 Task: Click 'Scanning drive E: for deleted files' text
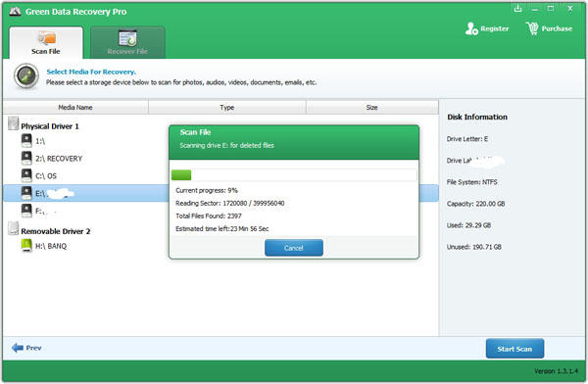pyautogui.click(x=227, y=145)
